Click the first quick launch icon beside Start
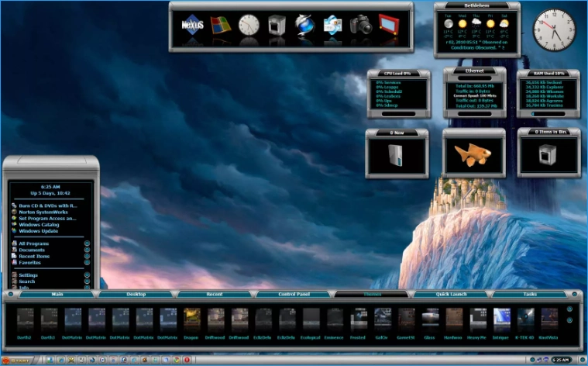 (x=50, y=360)
